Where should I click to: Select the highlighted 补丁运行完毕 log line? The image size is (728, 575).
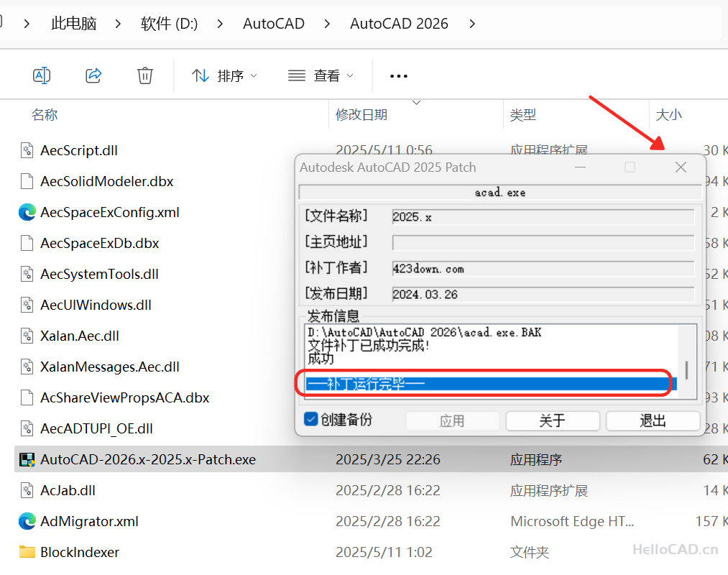click(x=492, y=384)
